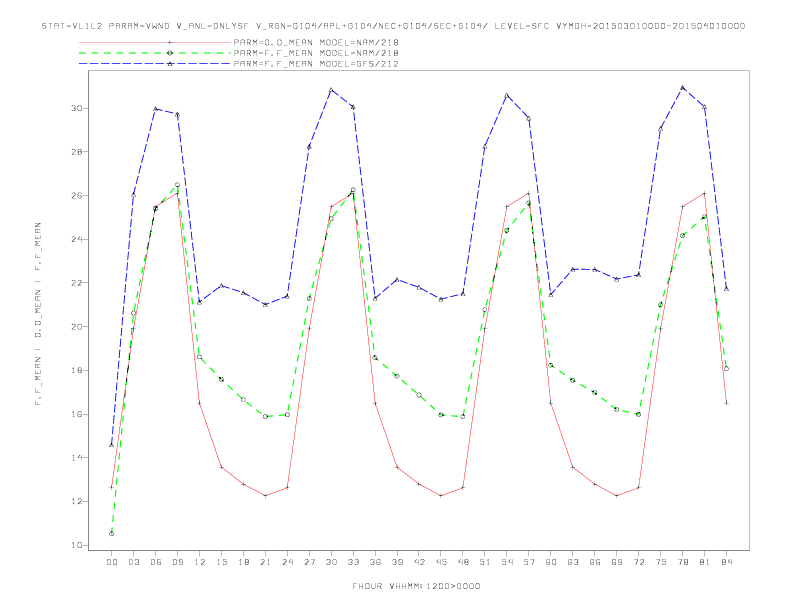Click red observed plus data point at hour 69

tap(617, 496)
